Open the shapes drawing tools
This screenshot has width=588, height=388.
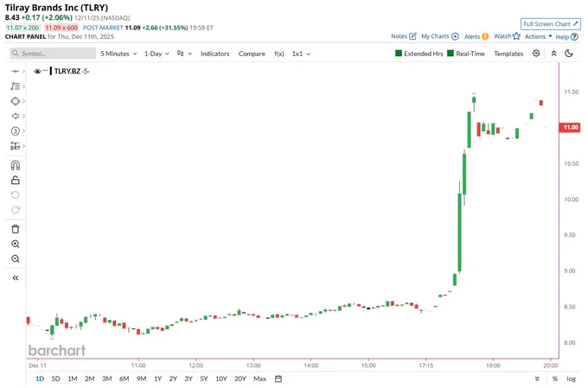[x=15, y=101]
